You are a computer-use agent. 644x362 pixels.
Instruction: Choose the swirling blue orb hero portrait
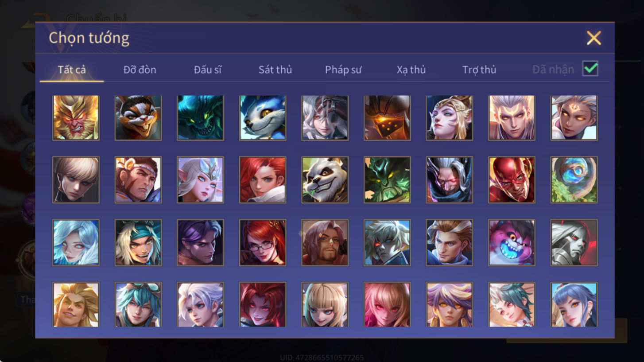tap(574, 180)
